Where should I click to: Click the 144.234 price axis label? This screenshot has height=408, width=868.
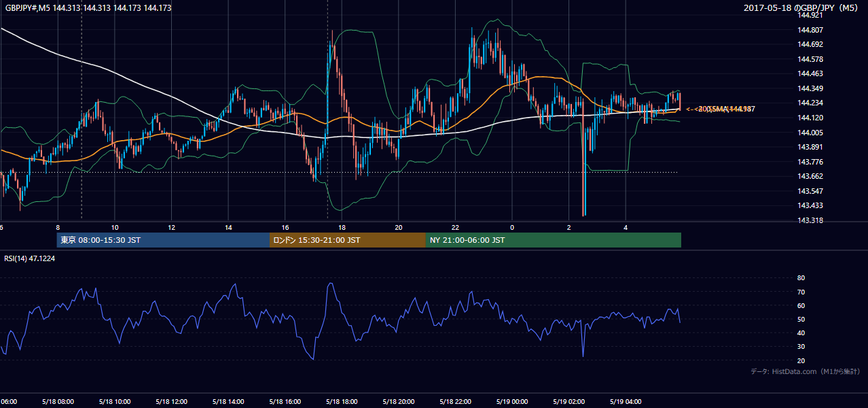point(811,103)
